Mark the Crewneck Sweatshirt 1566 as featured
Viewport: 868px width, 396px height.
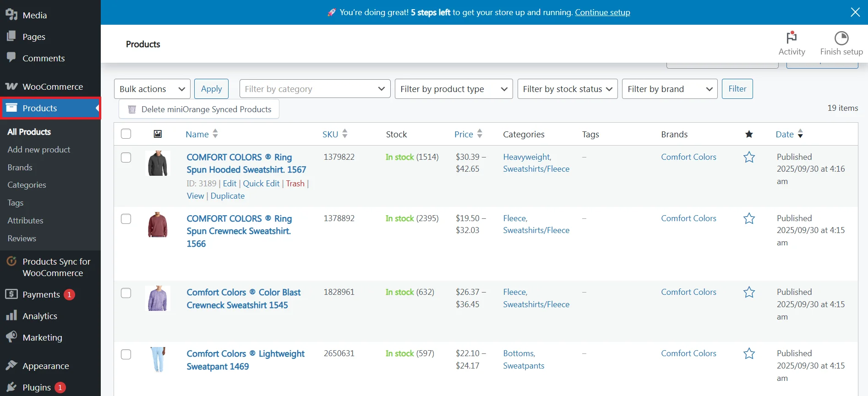pos(749,219)
